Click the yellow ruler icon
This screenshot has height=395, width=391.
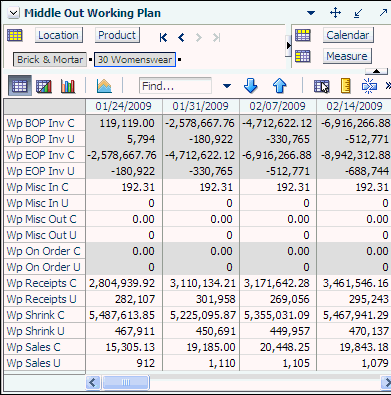coord(346,86)
